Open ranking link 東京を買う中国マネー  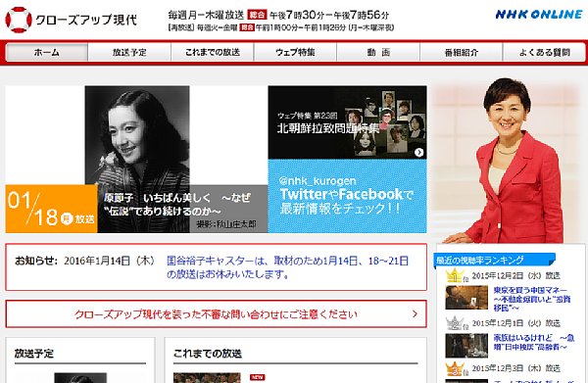[x=532, y=299]
